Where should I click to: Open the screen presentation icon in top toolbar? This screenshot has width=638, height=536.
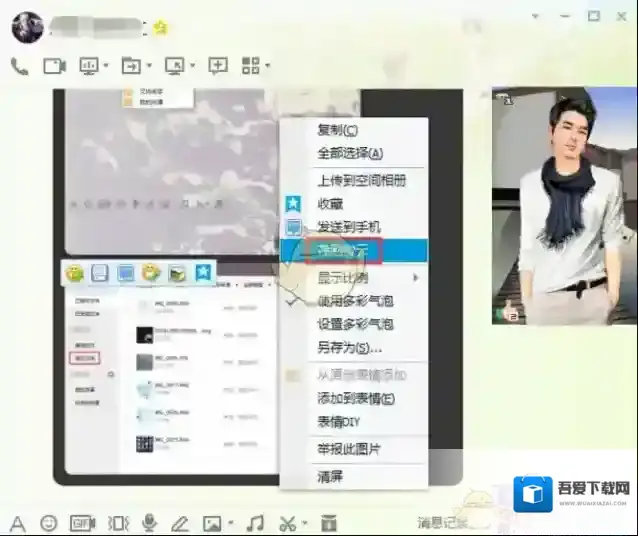click(x=89, y=66)
